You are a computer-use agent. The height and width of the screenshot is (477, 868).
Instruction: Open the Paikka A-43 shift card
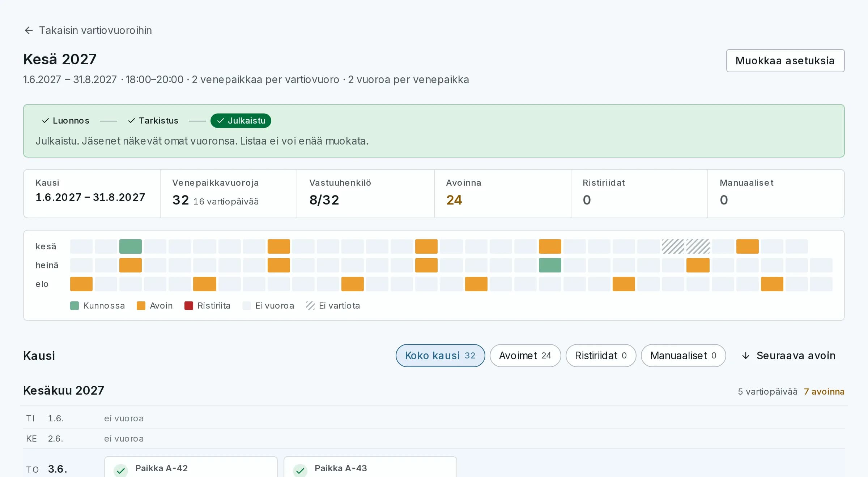click(x=370, y=467)
